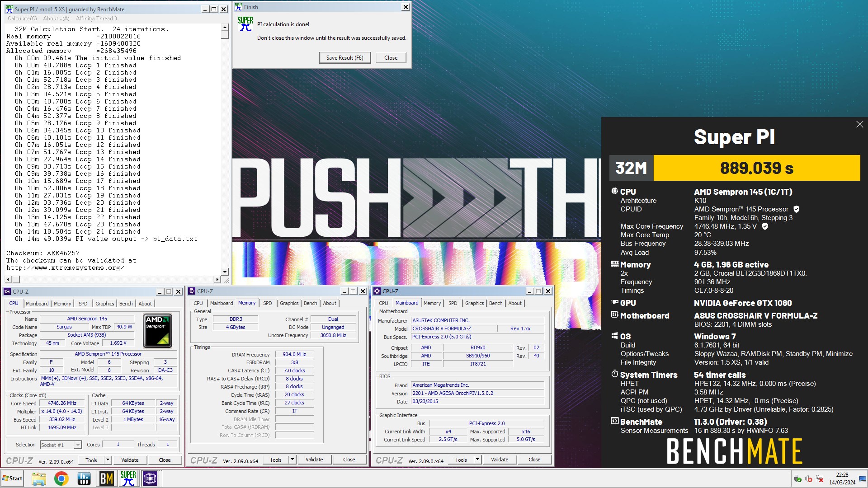
Task: Switch to Super PI taskbar icon
Action: tap(128, 479)
